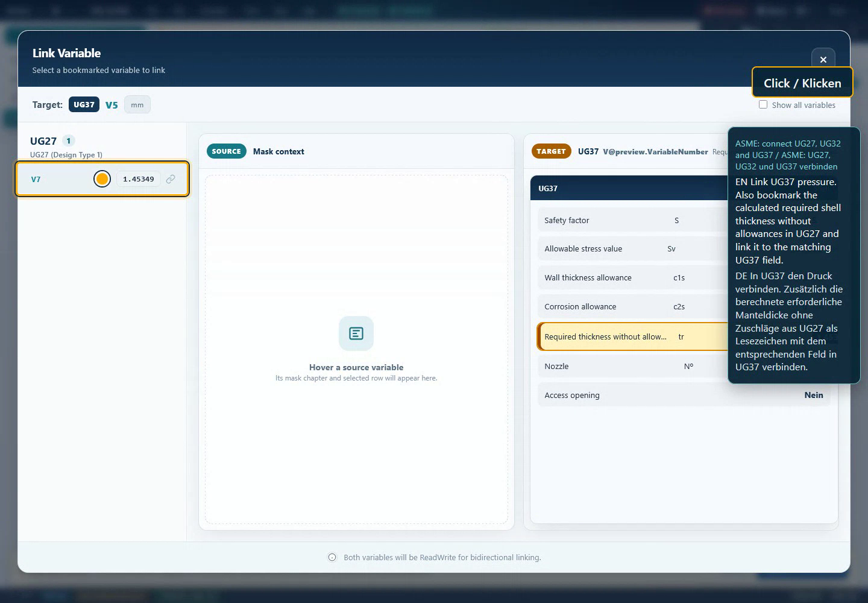The image size is (868, 603).
Task: Enable the Show all variables checkbox
Action: pos(763,104)
